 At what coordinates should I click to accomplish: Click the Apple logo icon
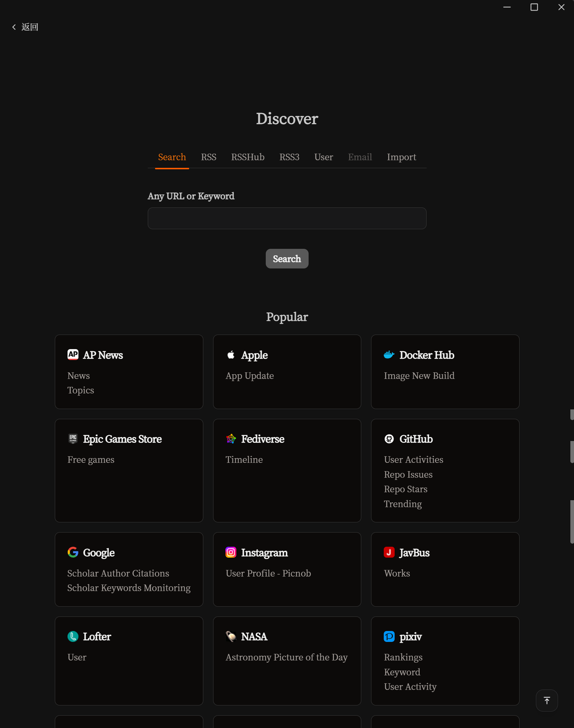point(231,355)
